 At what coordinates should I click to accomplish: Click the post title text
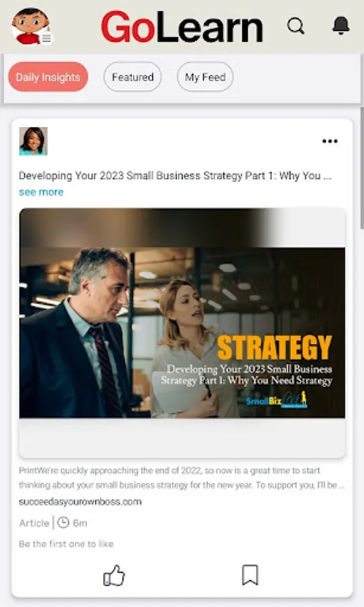(x=175, y=176)
